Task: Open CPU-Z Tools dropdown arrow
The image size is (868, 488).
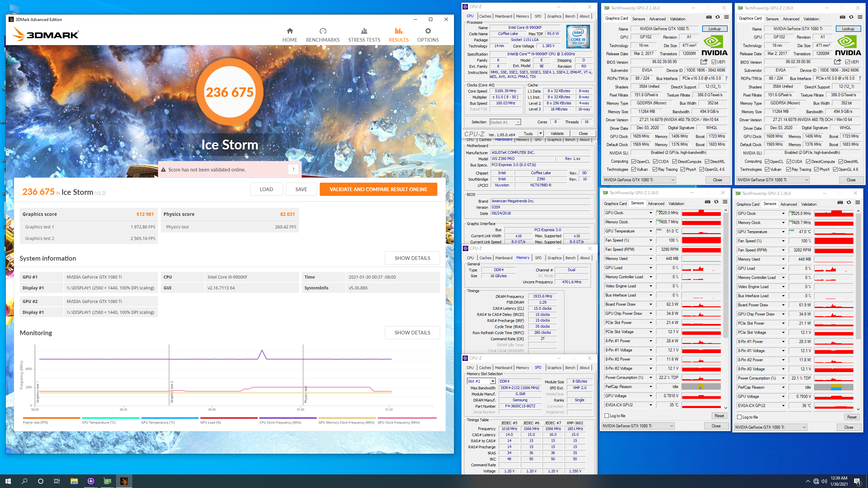Action: pyautogui.click(x=541, y=134)
